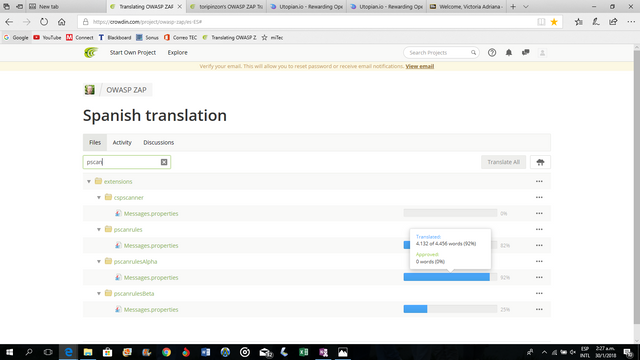Open options menu for pscanrules Messages.properties

pyautogui.click(x=539, y=245)
